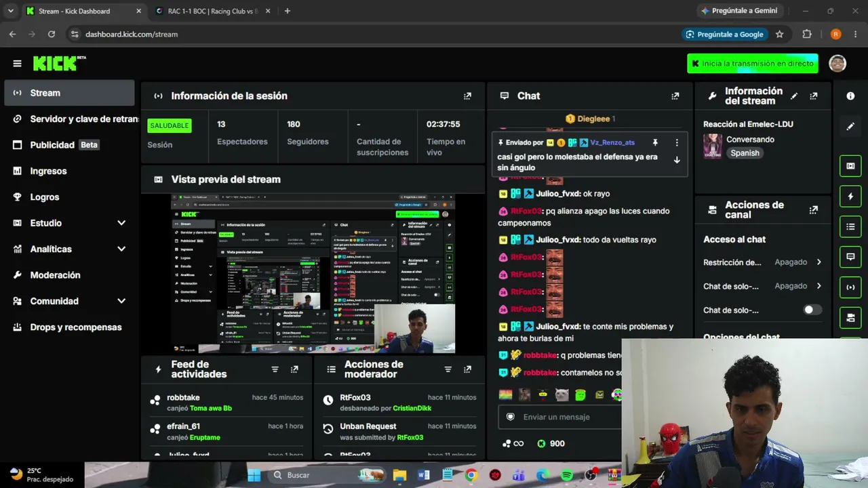This screenshot has height=488, width=868.
Task: Open Chat de solo Apagado options chevron
Action: click(x=818, y=286)
